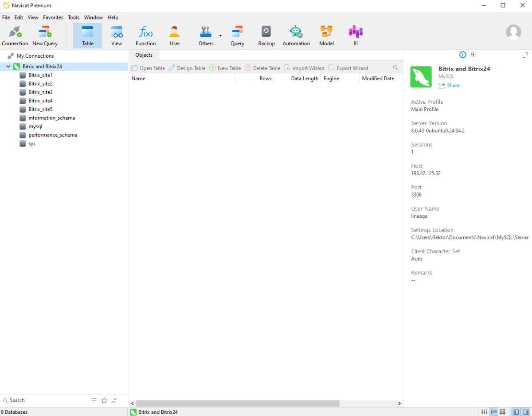Switch objects pane to ER diagram view
This screenshot has height=416, width=532.
(503, 412)
